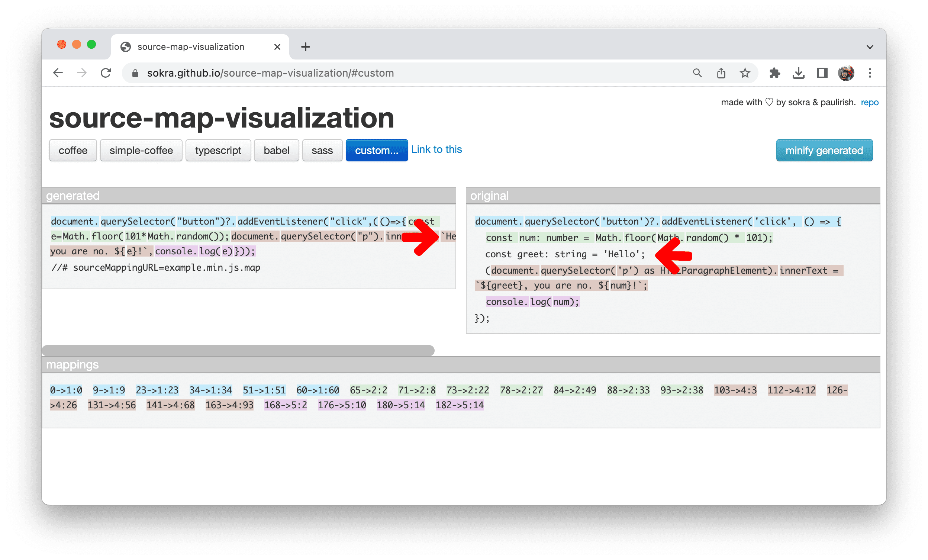Click 'minify generated' action button
Screen dimensions: 928x560
click(x=825, y=150)
